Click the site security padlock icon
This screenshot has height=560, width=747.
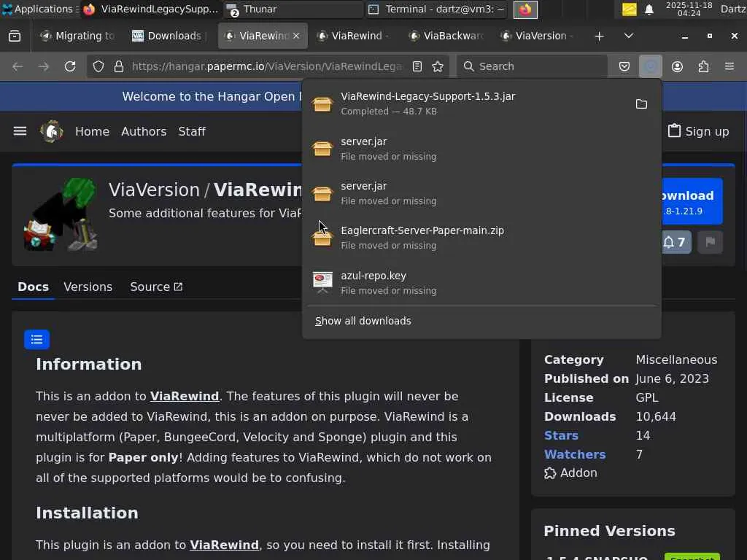coord(119,66)
